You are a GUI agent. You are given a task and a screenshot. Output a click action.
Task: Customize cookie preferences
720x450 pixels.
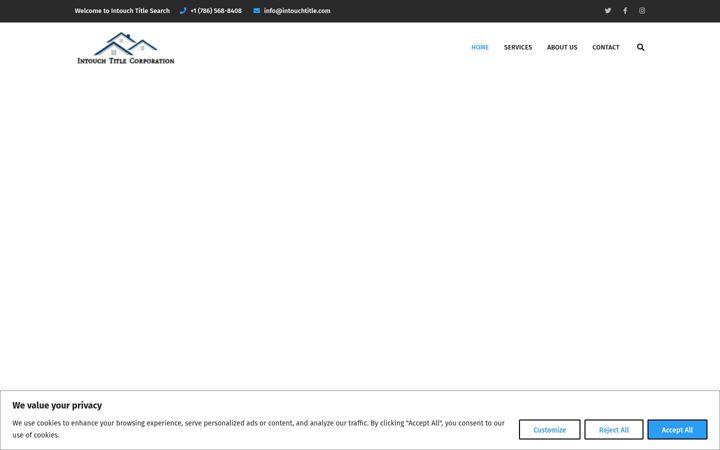click(x=550, y=430)
